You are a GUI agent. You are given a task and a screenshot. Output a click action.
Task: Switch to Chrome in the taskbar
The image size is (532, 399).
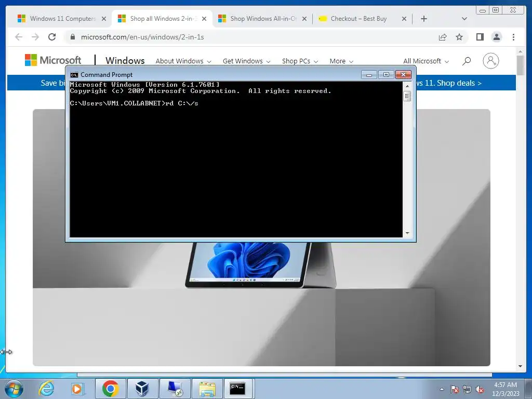click(x=110, y=389)
